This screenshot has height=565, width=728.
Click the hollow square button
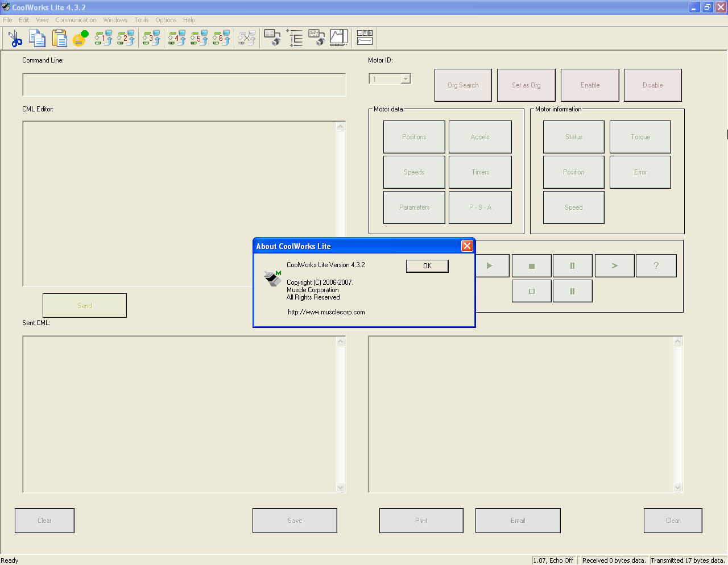coord(532,291)
